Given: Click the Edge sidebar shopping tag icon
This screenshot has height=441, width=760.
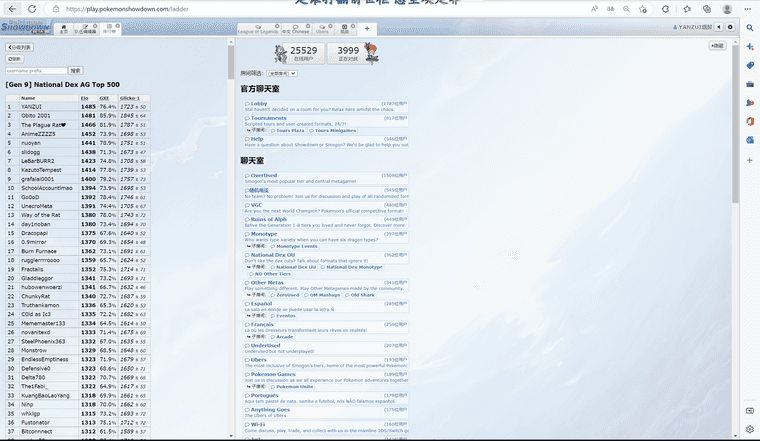Looking at the screenshot, I should pyautogui.click(x=749, y=65).
